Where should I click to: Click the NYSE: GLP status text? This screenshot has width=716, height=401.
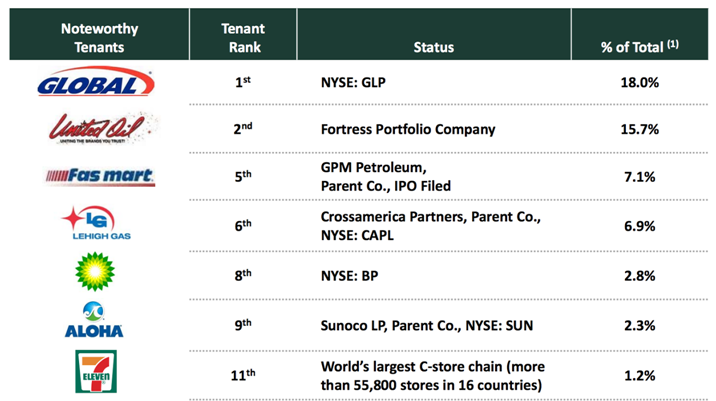click(x=353, y=82)
